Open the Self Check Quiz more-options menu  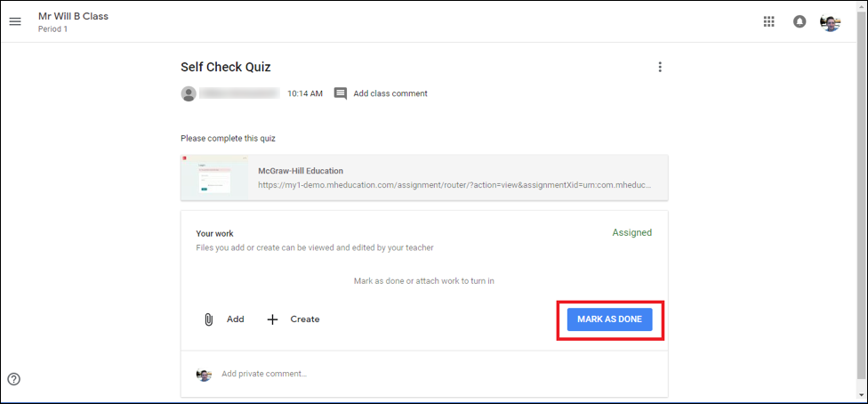pyautogui.click(x=660, y=67)
